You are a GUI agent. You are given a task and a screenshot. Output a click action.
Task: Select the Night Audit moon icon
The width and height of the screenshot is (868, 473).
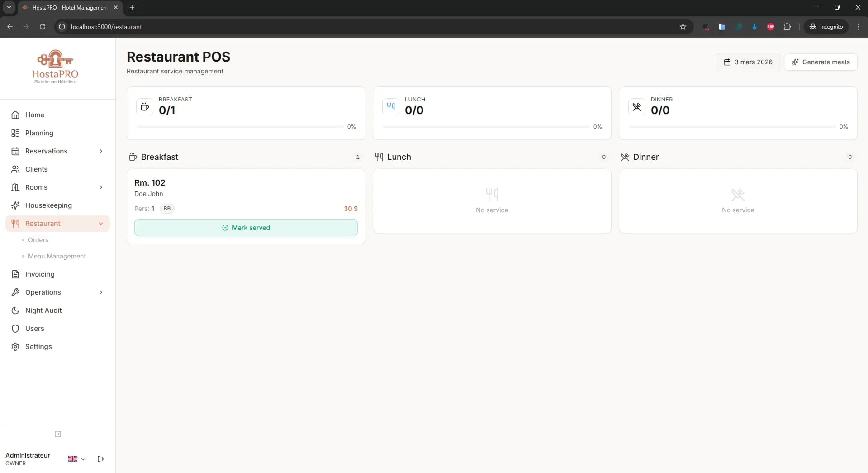pos(15,311)
